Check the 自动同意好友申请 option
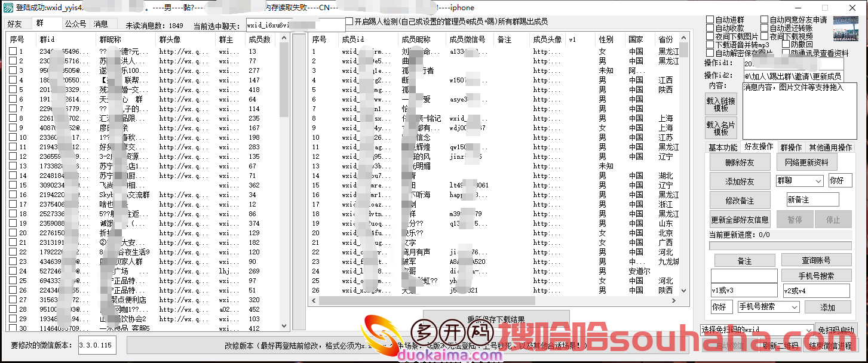Screen dimensions: 868x363 pos(765,20)
